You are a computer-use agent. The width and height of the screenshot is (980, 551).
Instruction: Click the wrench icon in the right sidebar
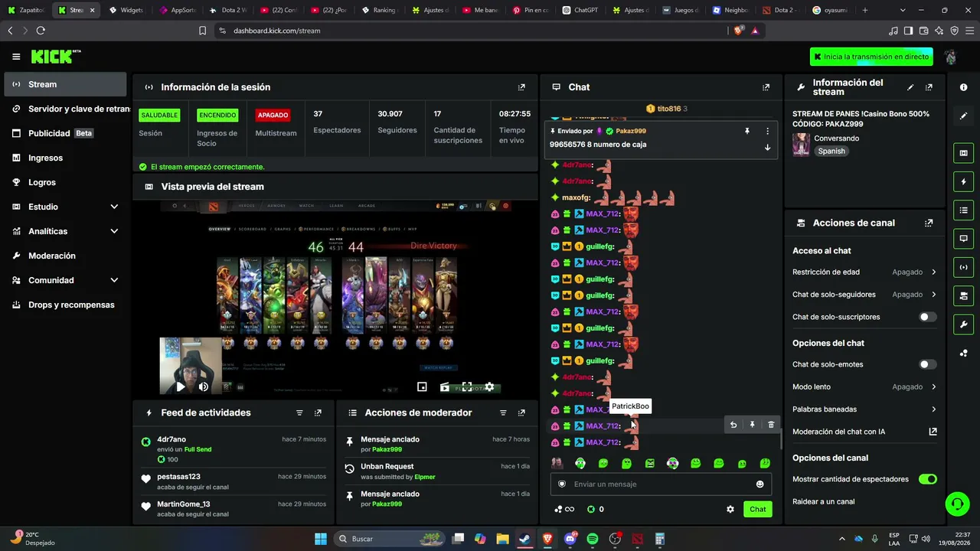pos(963,324)
